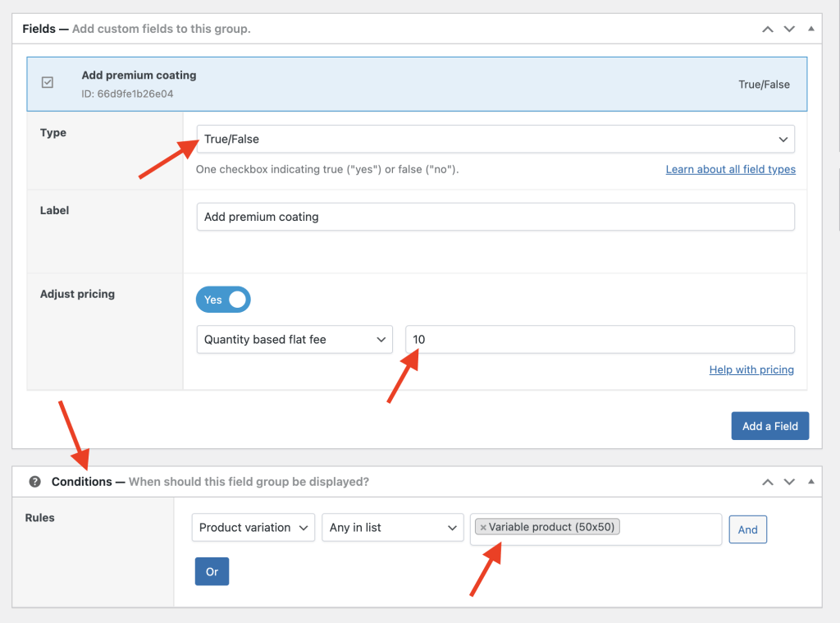Screen dimensions: 840x623
Task: Move the Fields panel down using the chevron
Action: pyautogui.click(x=789, y=29)
